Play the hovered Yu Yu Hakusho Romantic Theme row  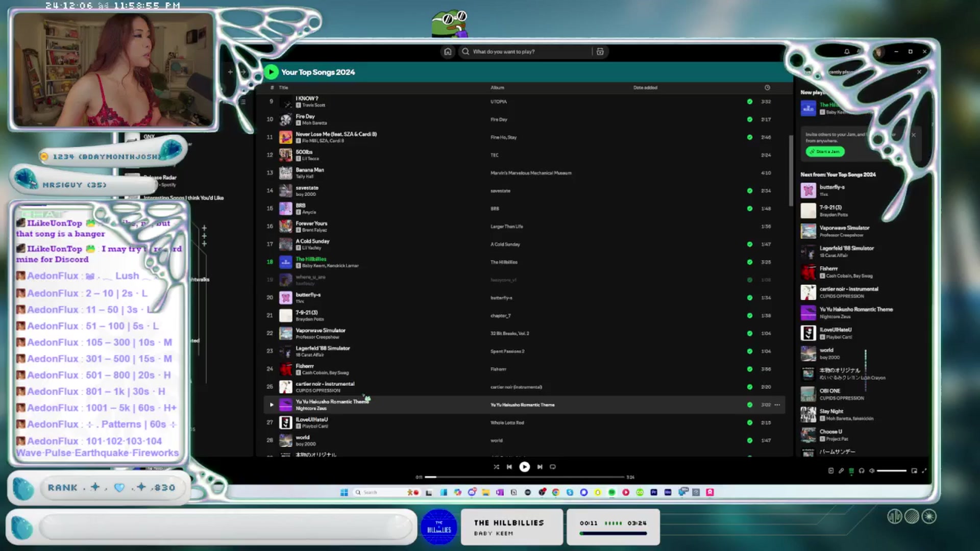point(272,405)
